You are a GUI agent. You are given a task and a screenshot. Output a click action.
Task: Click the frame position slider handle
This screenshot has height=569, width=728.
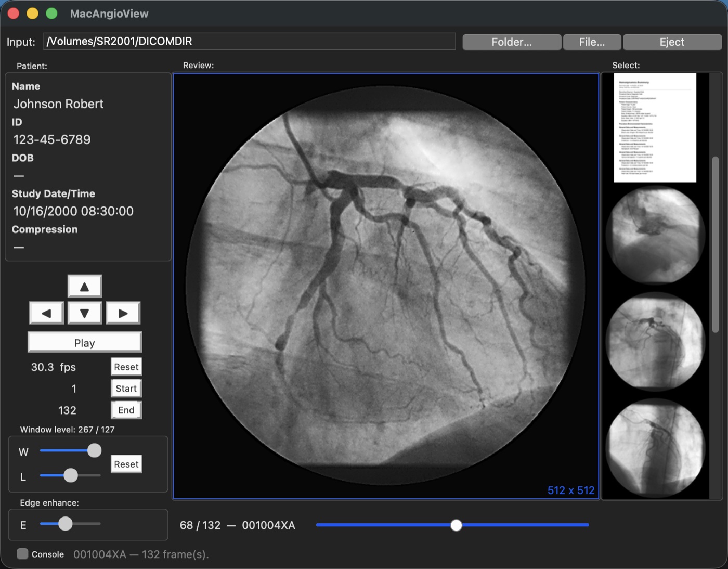(x=456, y=525)
